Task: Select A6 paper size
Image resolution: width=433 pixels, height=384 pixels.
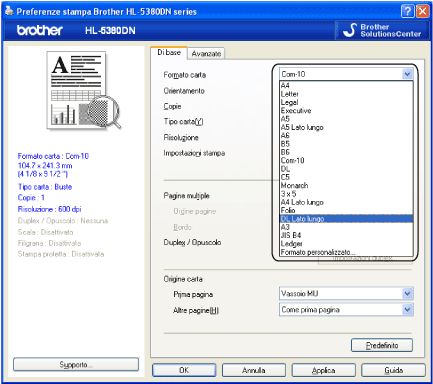Action: (346, 135)
